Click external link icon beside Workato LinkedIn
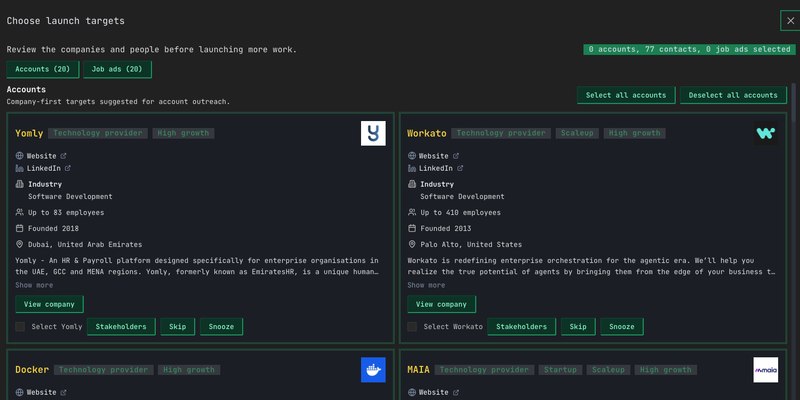This screenshot has width=800, height=400. [x=460, y=168]
